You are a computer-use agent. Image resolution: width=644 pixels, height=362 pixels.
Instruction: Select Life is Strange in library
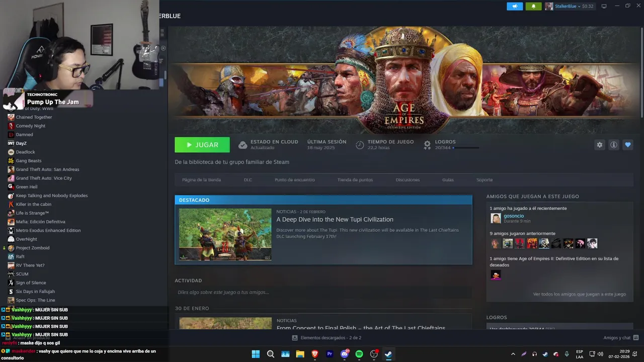[x=32, y=213]
